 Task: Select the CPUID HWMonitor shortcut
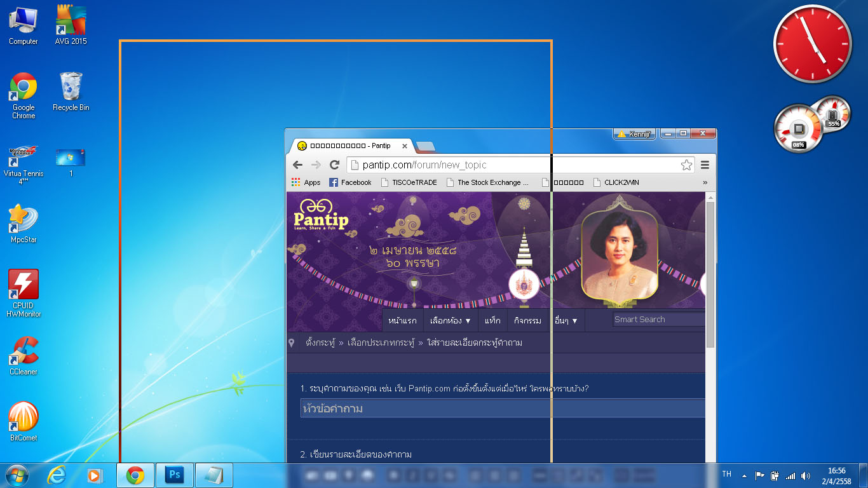click(x=24, y=293)
